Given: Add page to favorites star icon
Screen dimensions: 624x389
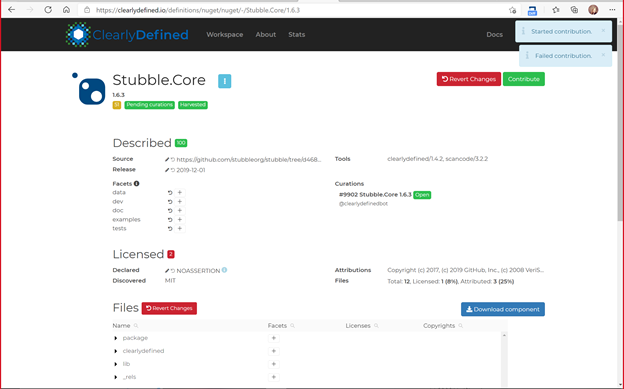Looking at the screenshot, I should pos(513,10).
